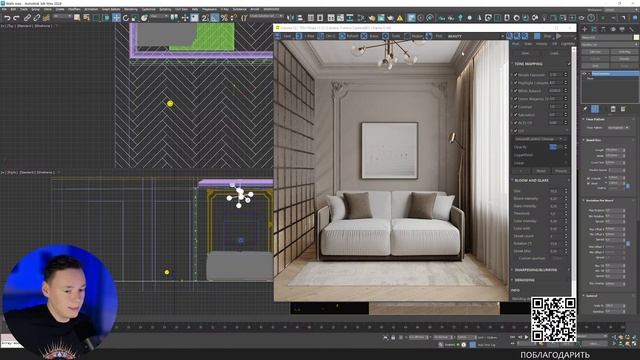Screen dimensions: 640x360
Task: Click the Use Pivot Point Center icon
Action: [175, 18]
